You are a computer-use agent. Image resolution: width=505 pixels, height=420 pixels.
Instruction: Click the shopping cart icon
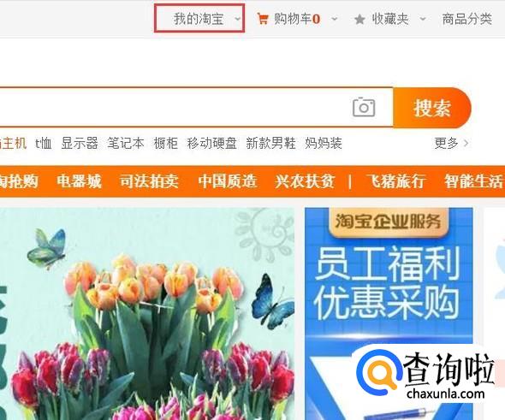pos(263,20)
